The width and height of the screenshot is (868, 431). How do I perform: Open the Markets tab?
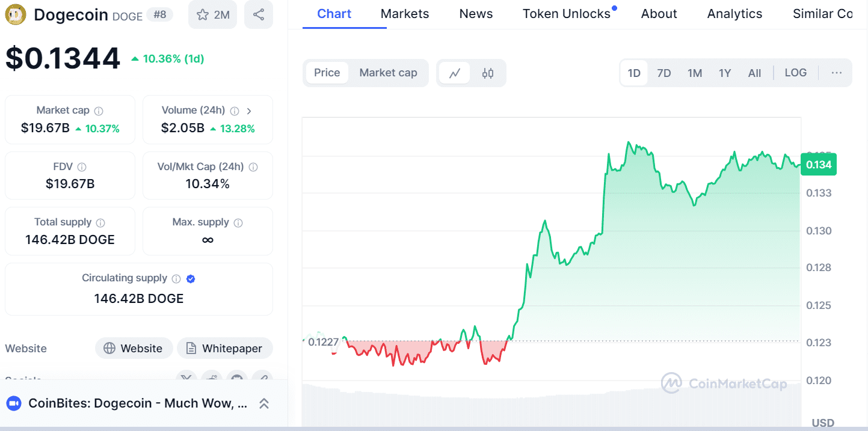(405, 14)
